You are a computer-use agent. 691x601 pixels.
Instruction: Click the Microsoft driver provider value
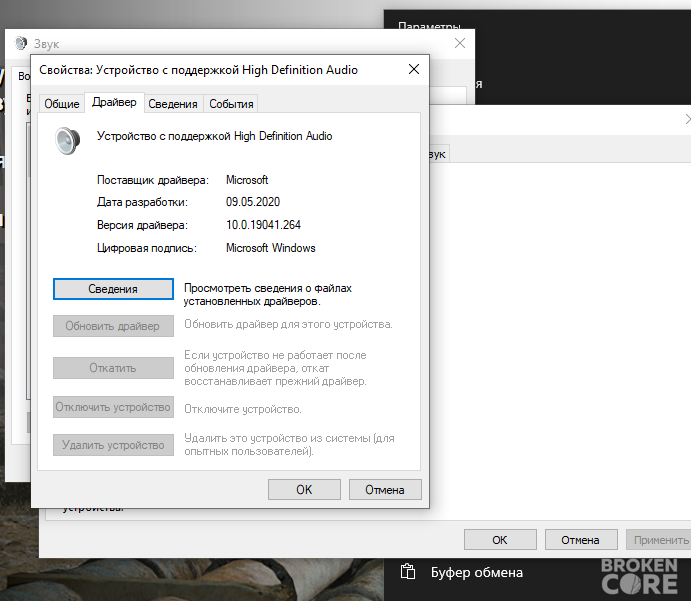(247, 180)
